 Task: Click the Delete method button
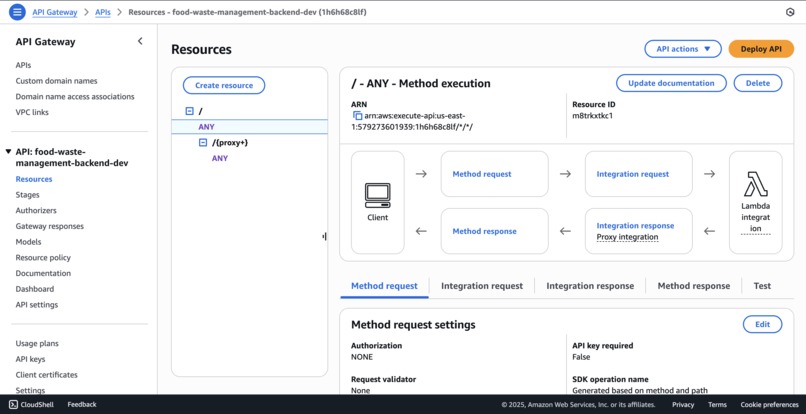(x=758, y=83)
